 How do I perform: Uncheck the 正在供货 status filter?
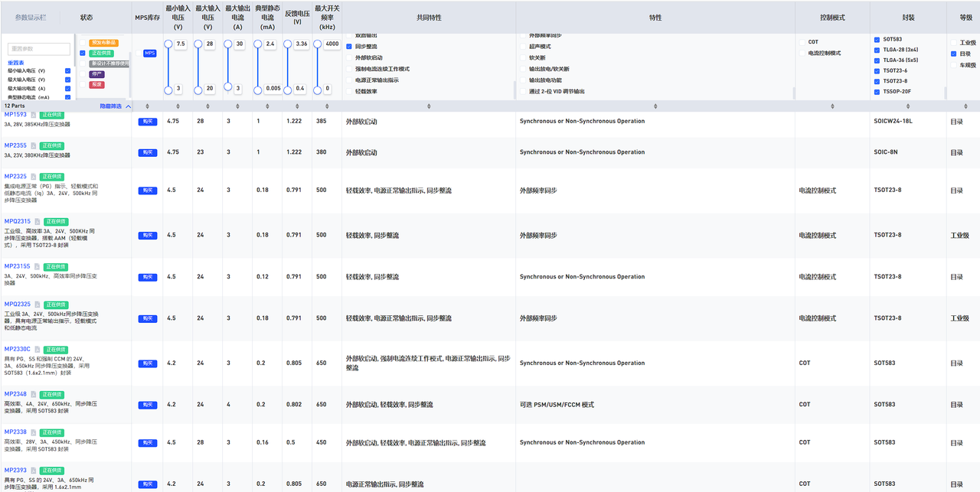[x=83, y=53]
